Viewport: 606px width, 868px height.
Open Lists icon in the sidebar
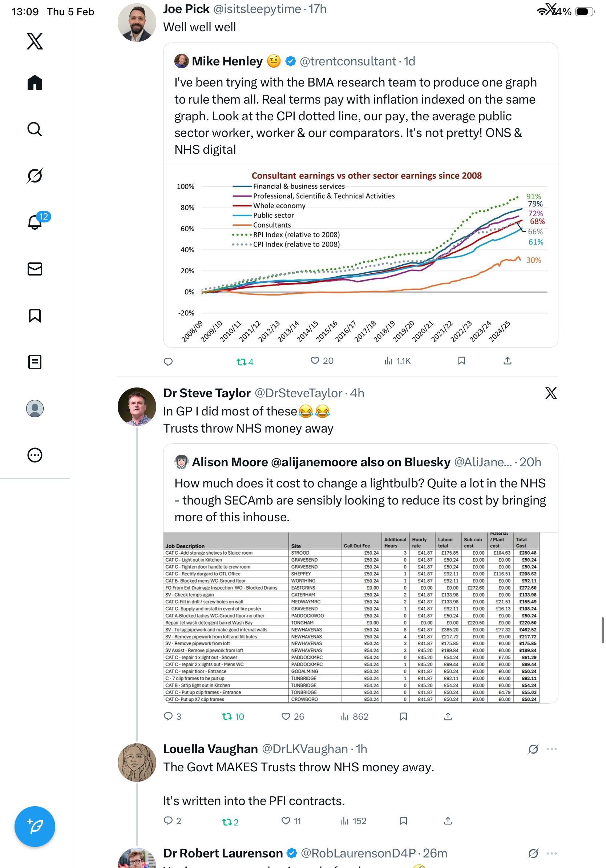click(35, 362)
